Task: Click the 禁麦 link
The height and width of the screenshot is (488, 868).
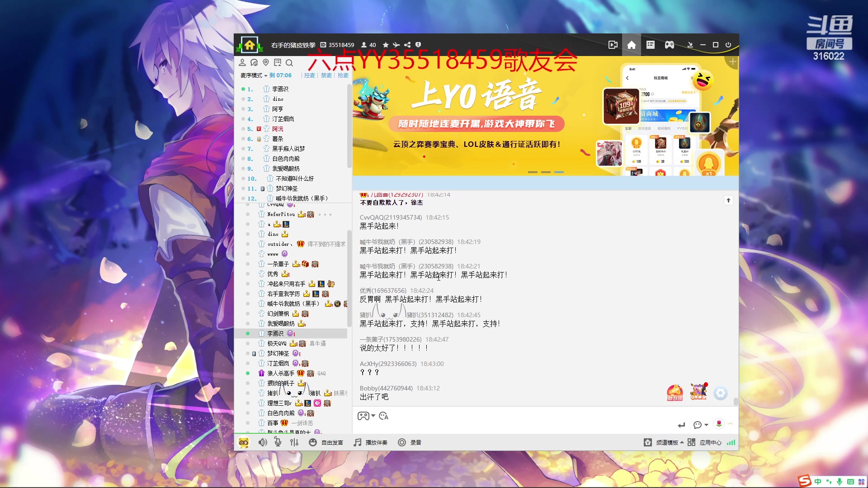Action: click(326, 75)
